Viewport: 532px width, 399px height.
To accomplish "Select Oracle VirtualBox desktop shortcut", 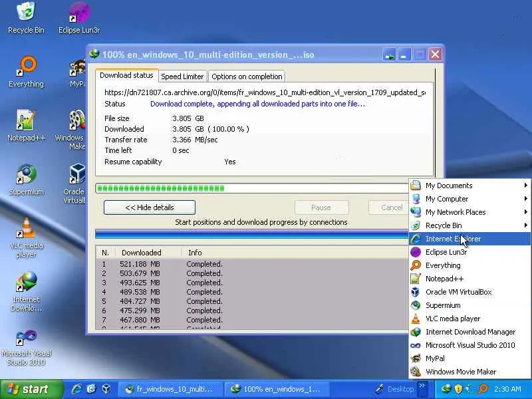I will pos(75,184).
